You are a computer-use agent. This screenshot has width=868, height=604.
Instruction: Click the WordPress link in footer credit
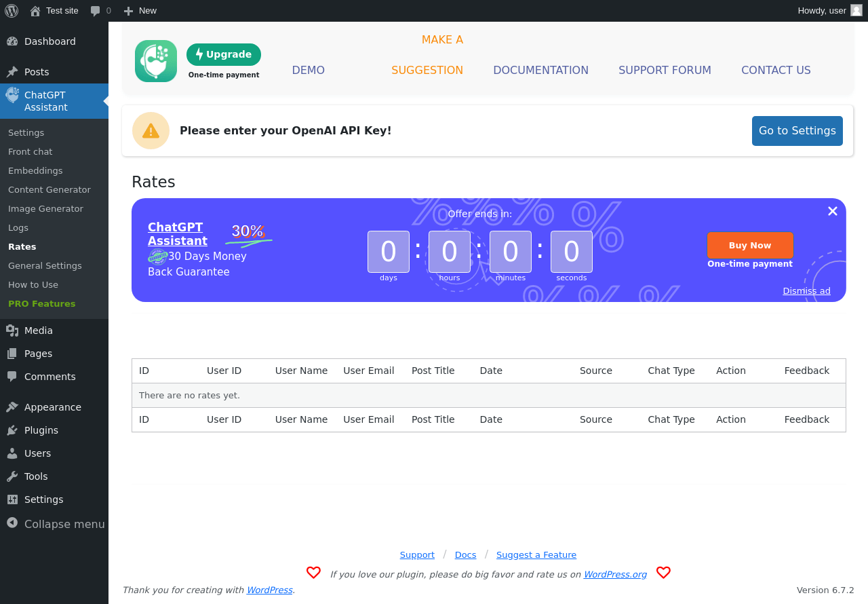click(269, 590)
